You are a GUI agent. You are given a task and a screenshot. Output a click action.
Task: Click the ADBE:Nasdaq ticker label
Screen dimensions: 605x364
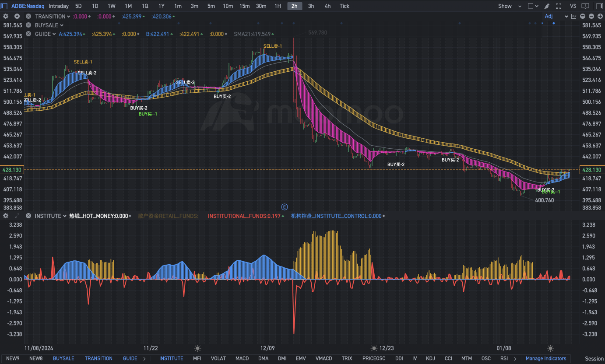point(28,6)
